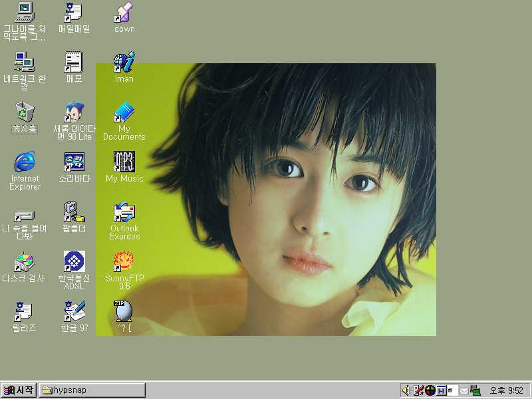Click the envelope mail tray icon

[464, 390]
